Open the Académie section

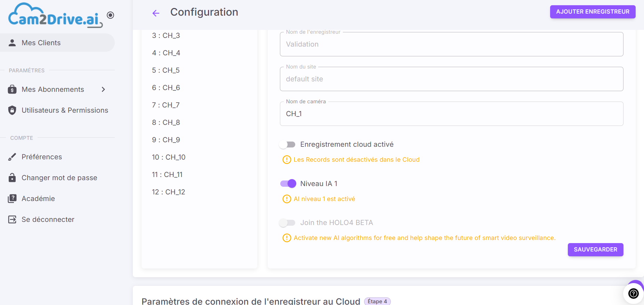coord(57,199)
